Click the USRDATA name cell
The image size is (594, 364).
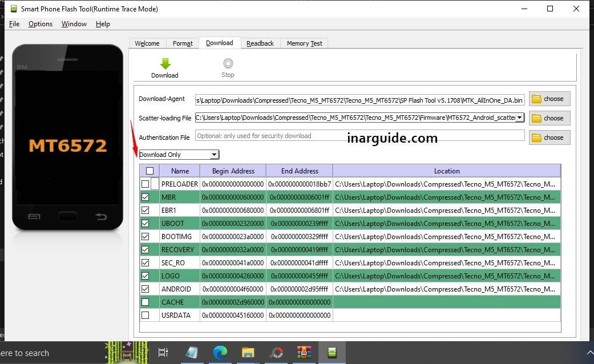180,315
